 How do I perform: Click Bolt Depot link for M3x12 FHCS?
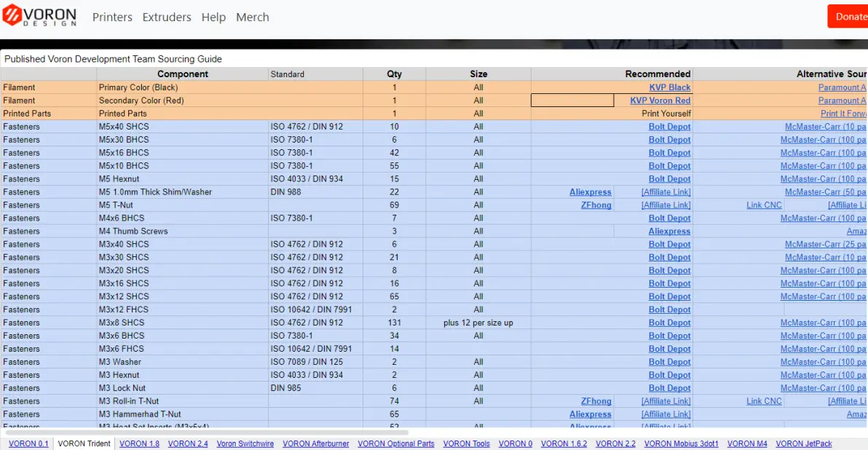tap(669, 310)
